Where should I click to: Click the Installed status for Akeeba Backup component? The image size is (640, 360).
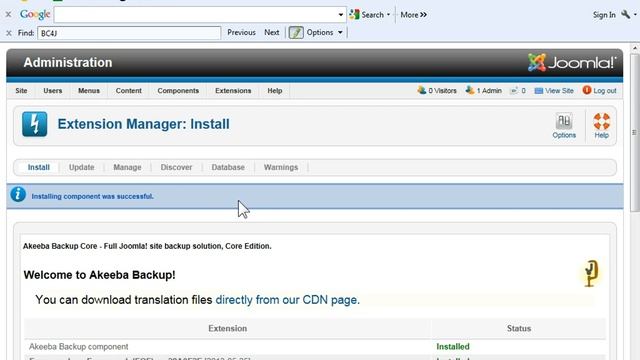[453, 347]
